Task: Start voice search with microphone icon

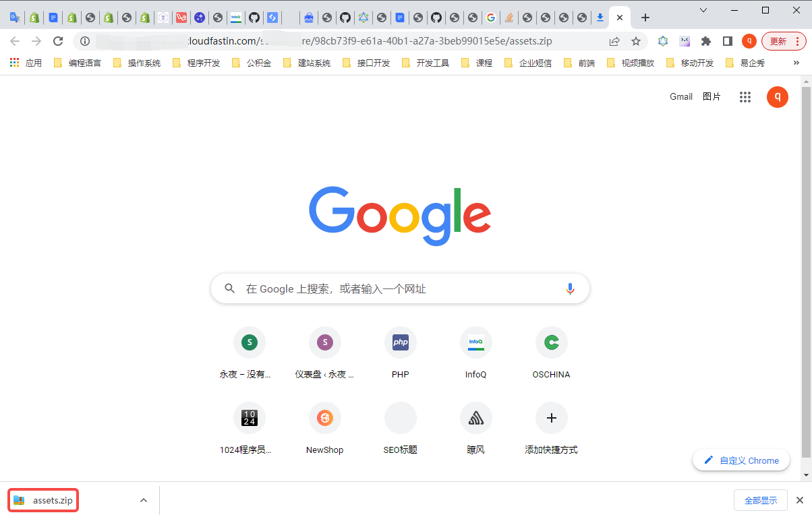Action: pos(570,288)
